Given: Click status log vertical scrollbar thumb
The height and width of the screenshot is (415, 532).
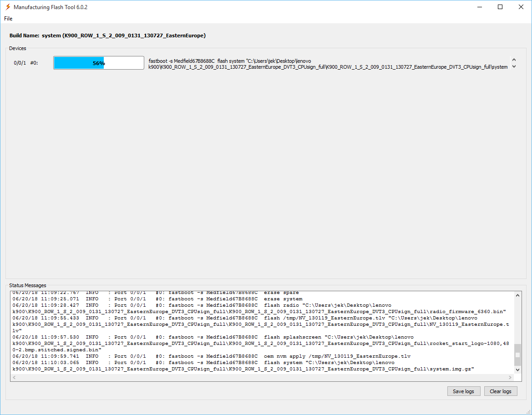Looking at the screenshot, I should coord(517,355).
